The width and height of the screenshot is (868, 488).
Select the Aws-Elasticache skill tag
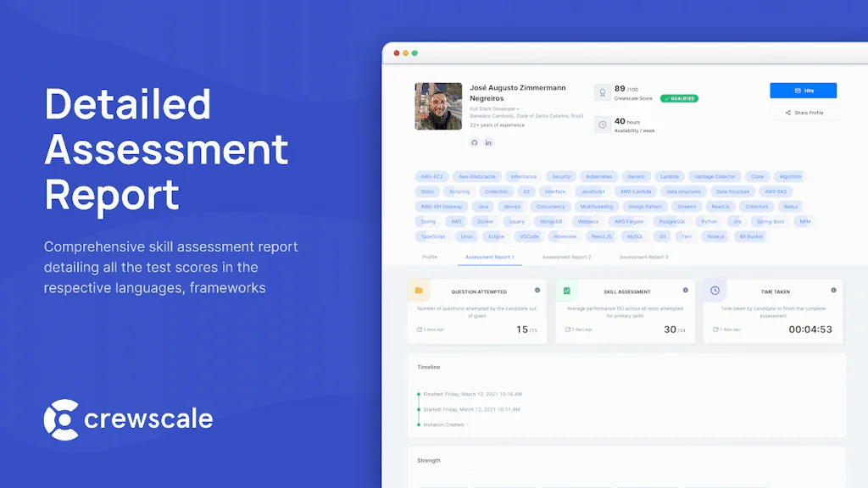tap(477, 176)
